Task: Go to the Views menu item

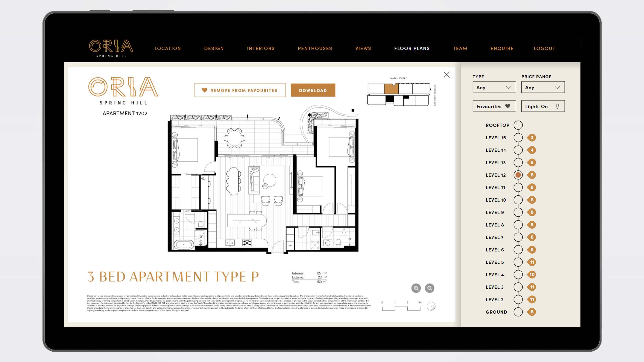Action: coord(363,48)
